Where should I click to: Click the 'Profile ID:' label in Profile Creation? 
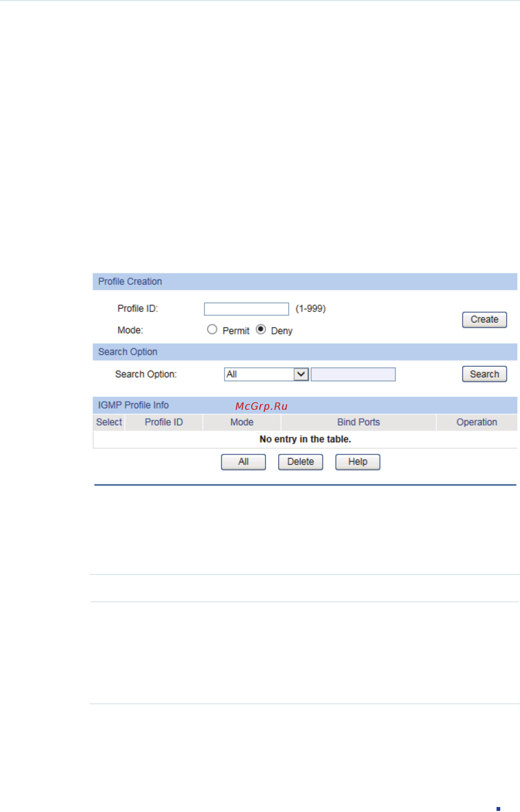[138, 309]
